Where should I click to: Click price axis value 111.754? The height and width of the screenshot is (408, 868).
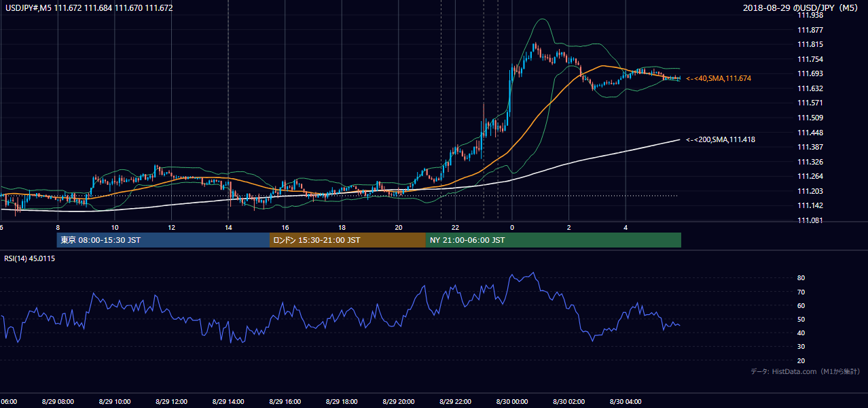click(x=810, y=59)
